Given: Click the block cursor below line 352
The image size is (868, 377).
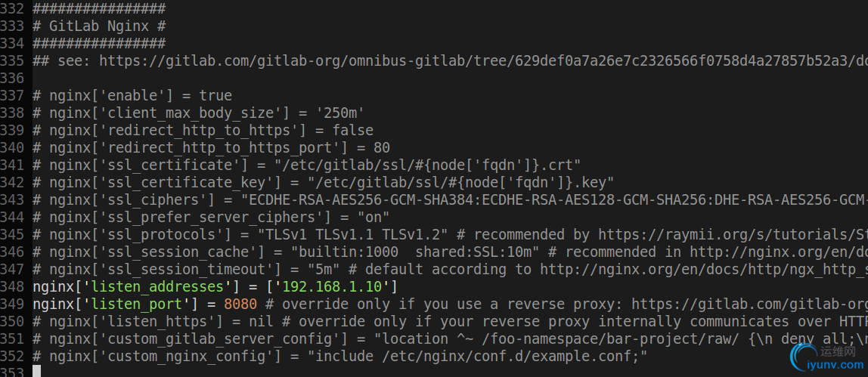Looking at the screenshot, I should tap(36, 371).
